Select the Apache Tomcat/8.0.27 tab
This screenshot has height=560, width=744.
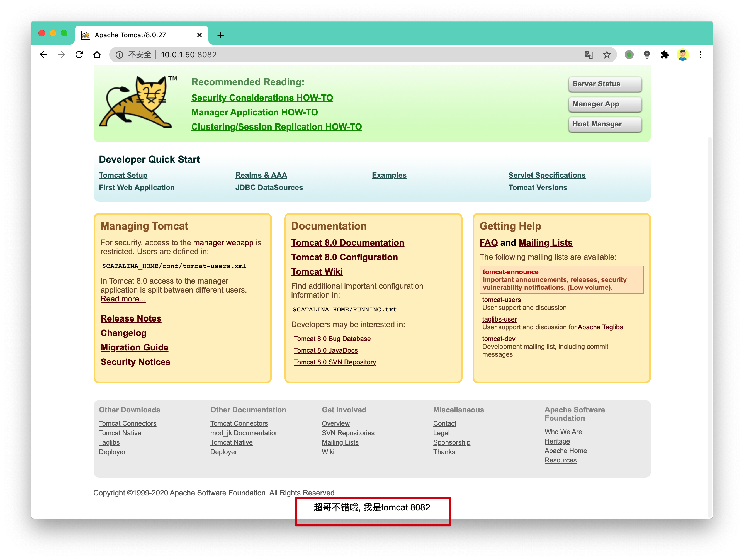pos(142,35)
